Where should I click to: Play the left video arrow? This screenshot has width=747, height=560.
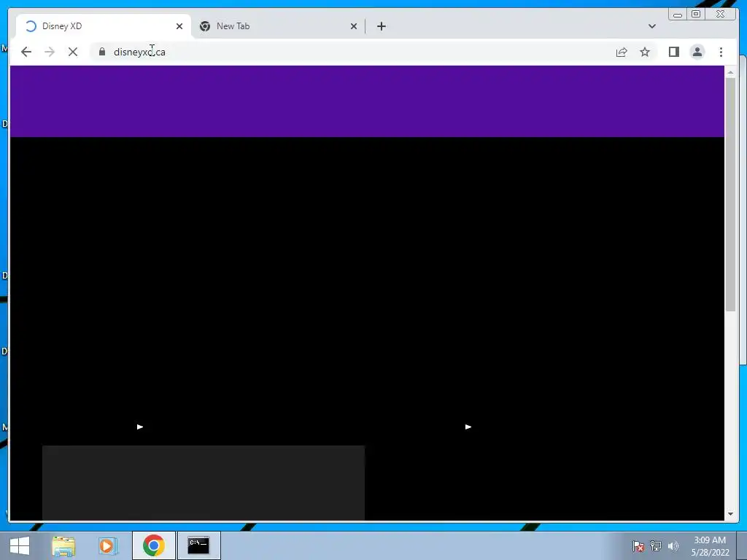click(140, 427)
